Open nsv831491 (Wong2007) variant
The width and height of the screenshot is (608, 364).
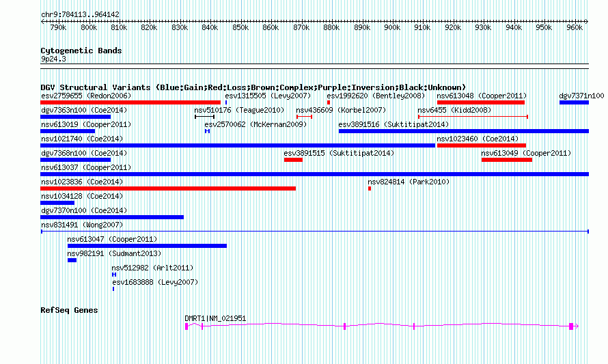pyautogui.click(x=82, y=225)
